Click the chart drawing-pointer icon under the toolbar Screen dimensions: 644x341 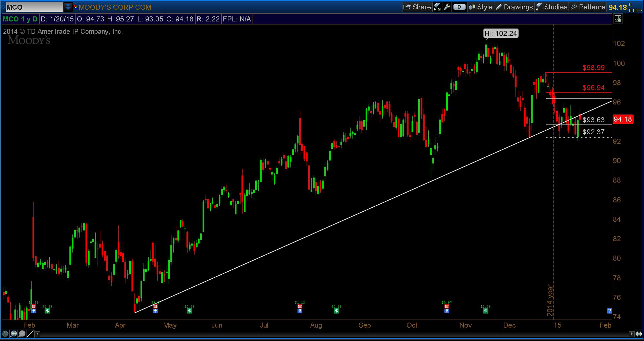[618, 19]
